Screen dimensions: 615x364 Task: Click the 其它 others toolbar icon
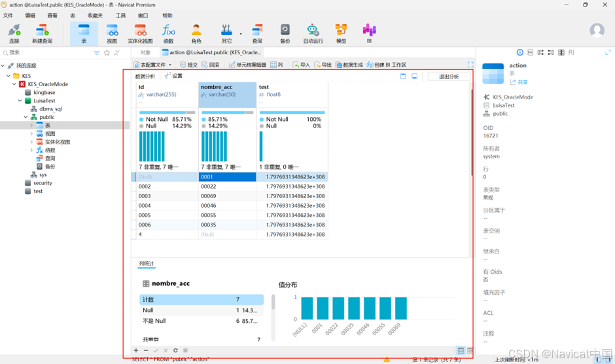(x=227, y=34)
